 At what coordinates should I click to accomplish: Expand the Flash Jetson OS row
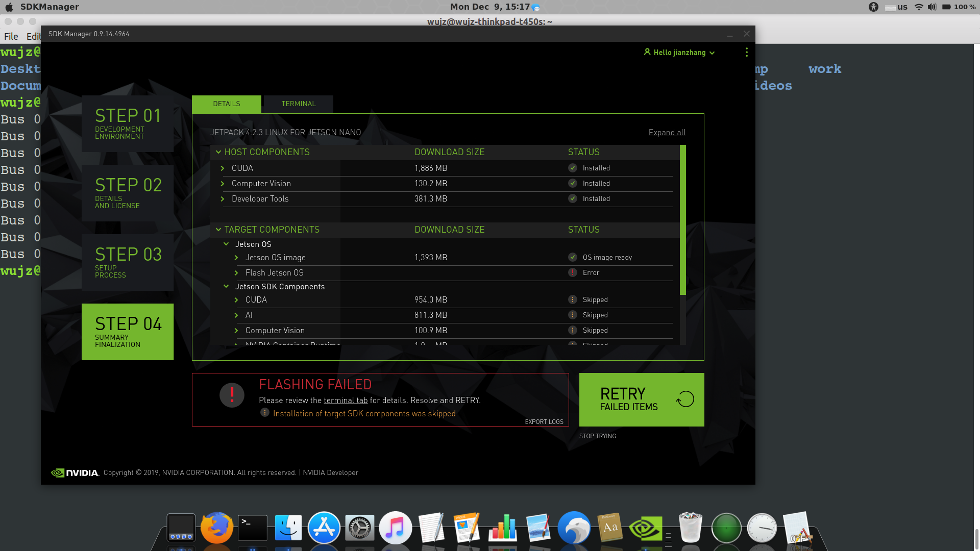[236, 273]
